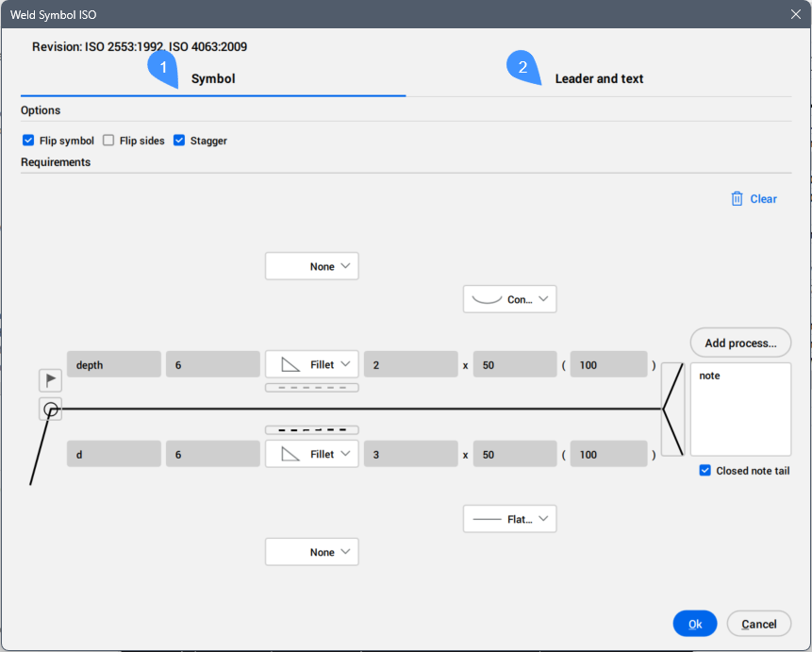Click the Add process button
This screenshot has width=812, height=652.
click(740, 343)
